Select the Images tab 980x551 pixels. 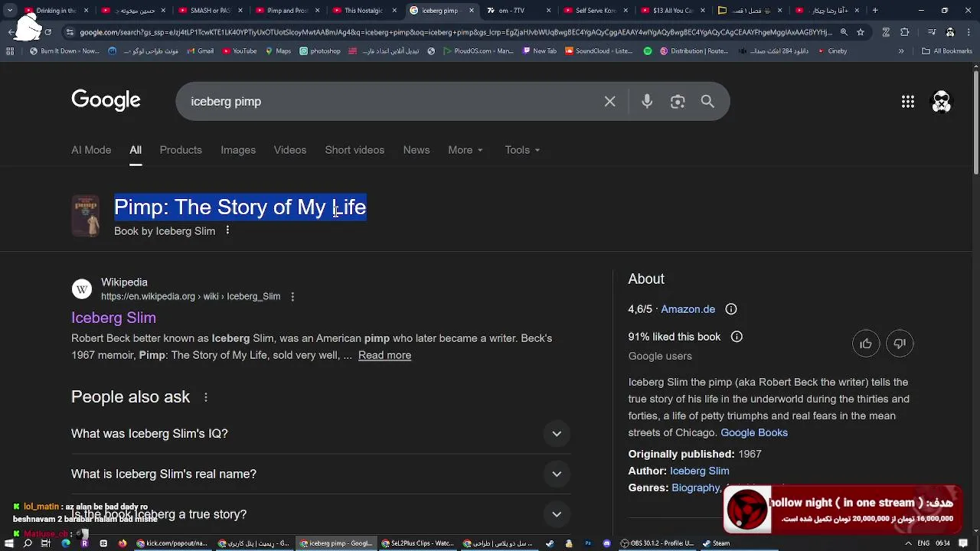[x=238, y=150]
